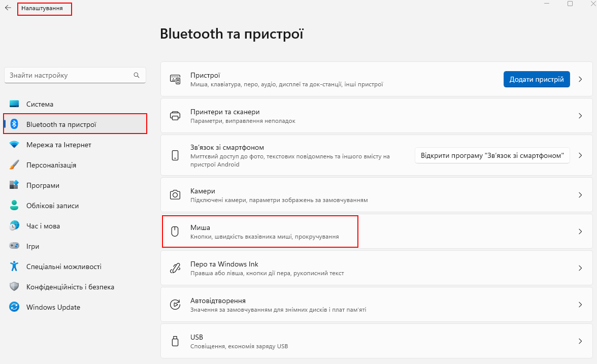Screen dimensions: 597x364
Task: Click the USB icon in the list
Action: coord(175,341)
